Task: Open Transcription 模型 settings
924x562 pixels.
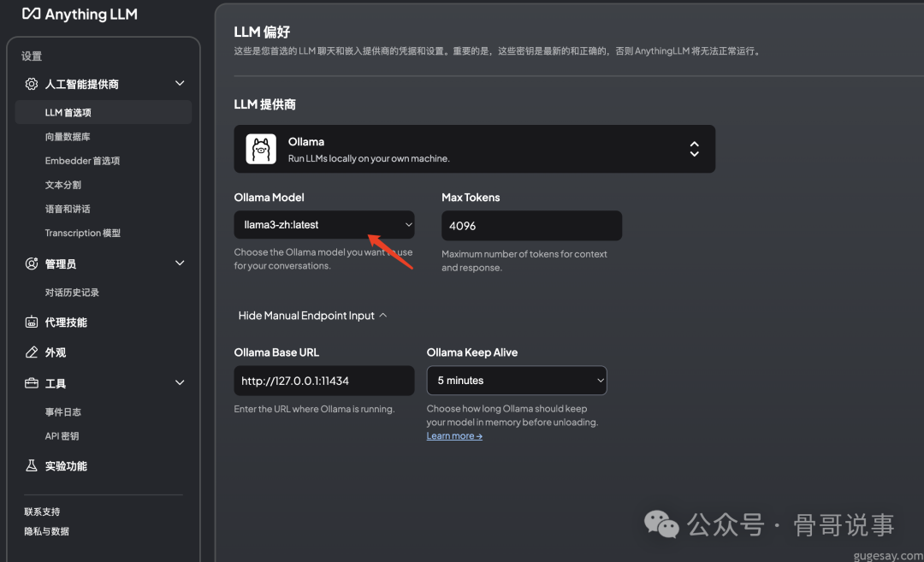Action: click(83, 233)
